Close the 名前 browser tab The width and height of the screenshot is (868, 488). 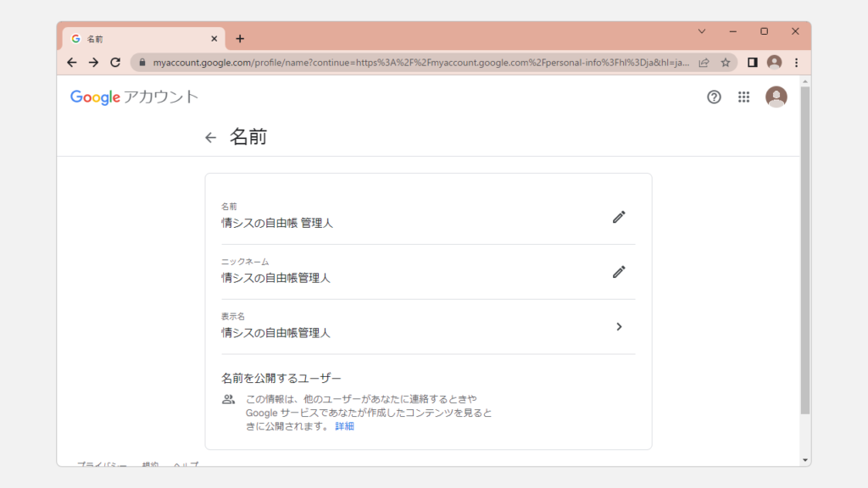click(214, 39)
